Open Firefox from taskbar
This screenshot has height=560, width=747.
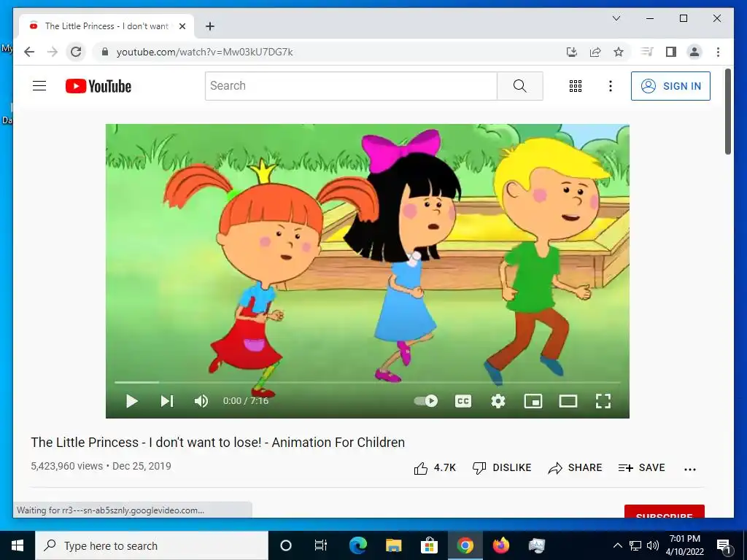tap(500, 545)
